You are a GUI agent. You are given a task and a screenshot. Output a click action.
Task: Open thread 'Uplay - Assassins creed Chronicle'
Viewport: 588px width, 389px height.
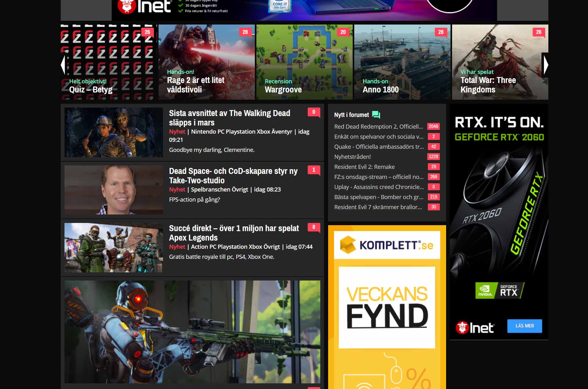coord(379,187)
